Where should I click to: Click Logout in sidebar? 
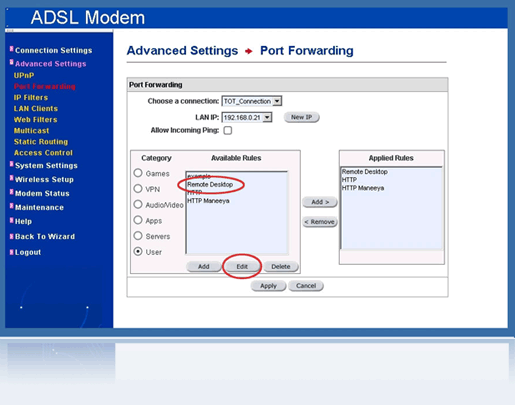28,252
